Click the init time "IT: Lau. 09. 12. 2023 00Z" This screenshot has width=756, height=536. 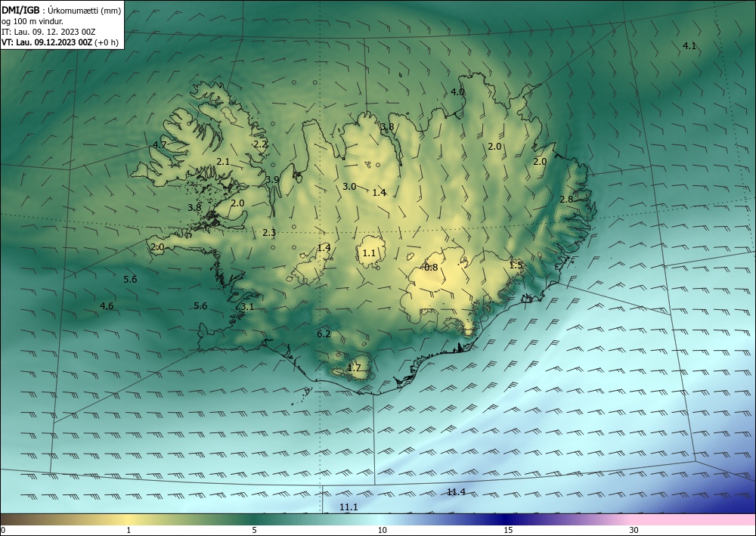(x=48, y=33)
